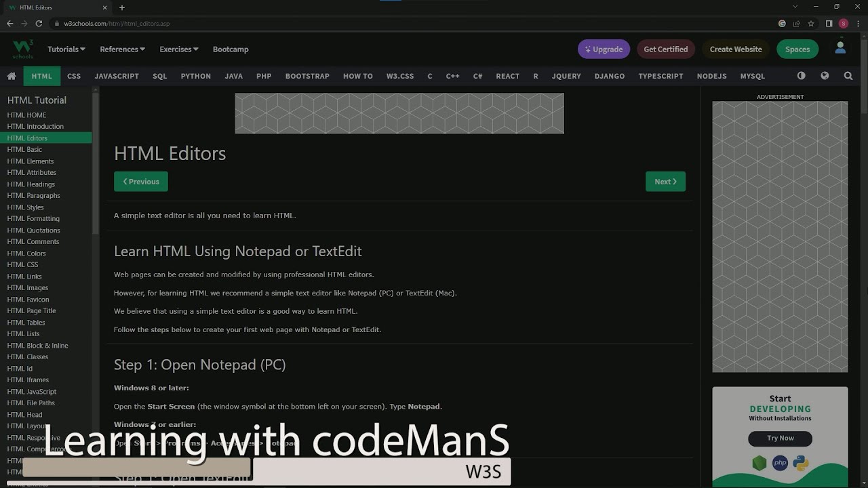This screenshot has width=868, height=488.
Task: Select the SQL topic tab
Action: click(x=160, y=76)
